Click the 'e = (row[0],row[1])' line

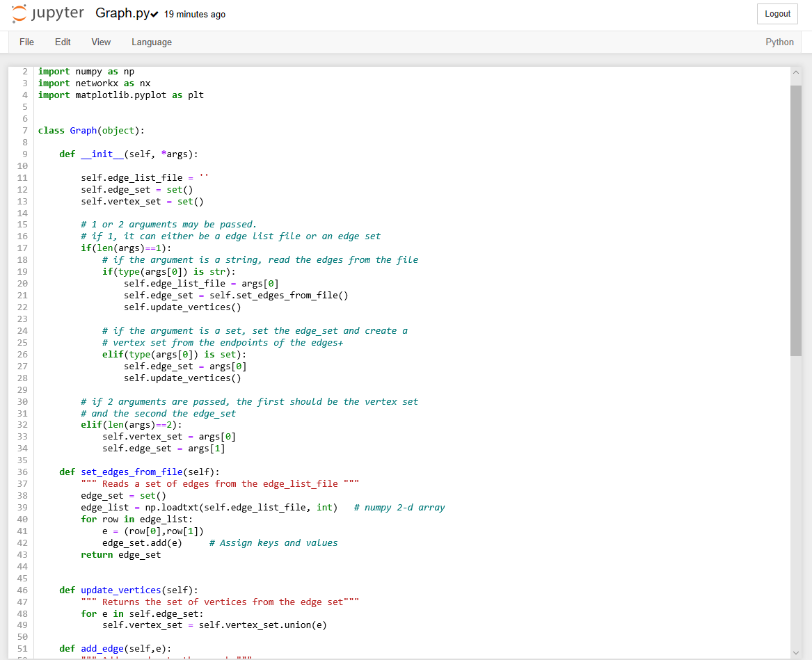(x=153, y=531)
